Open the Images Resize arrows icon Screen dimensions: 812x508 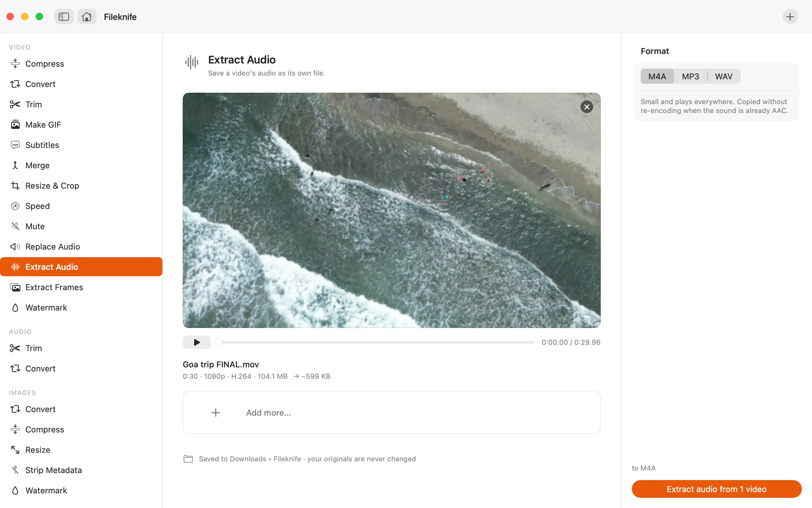coord(15,450)
